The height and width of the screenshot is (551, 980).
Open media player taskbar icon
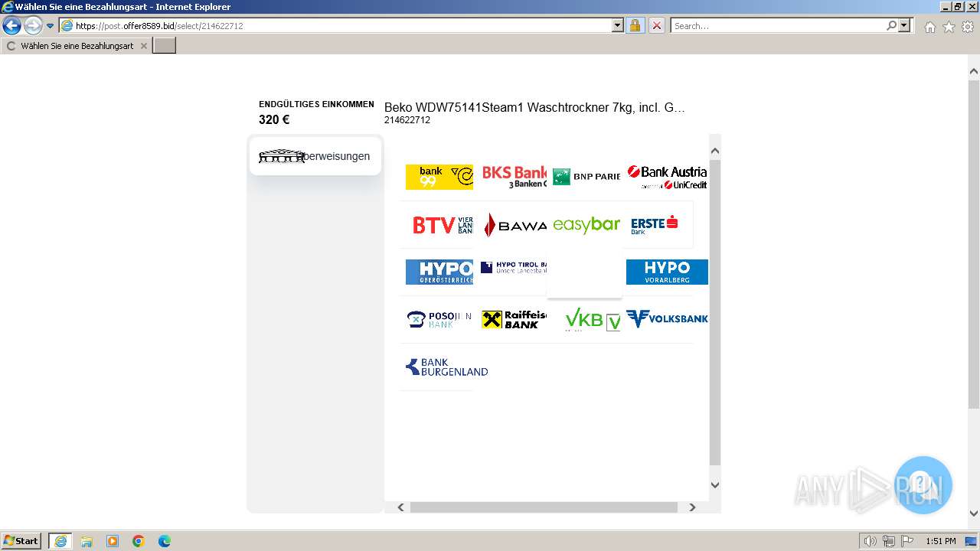pyautogui.click(x=113, y=541)
